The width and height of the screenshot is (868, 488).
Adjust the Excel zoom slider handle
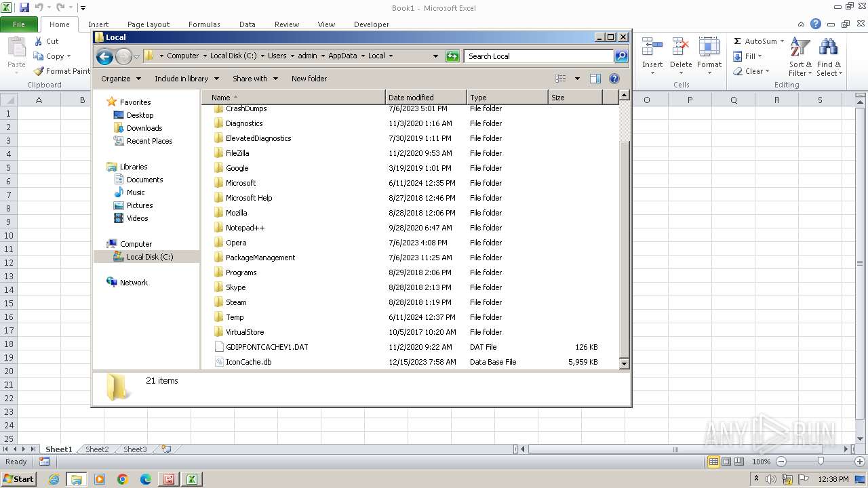tap(821, 462)
